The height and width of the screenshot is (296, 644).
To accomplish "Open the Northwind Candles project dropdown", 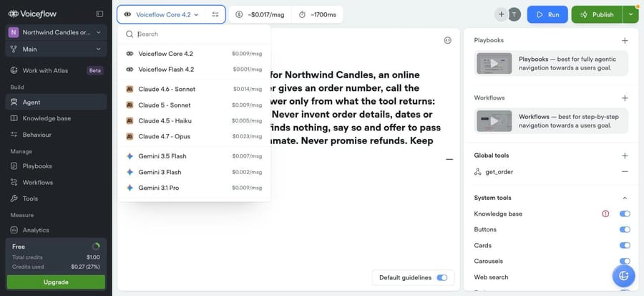I will click(56, 32).
